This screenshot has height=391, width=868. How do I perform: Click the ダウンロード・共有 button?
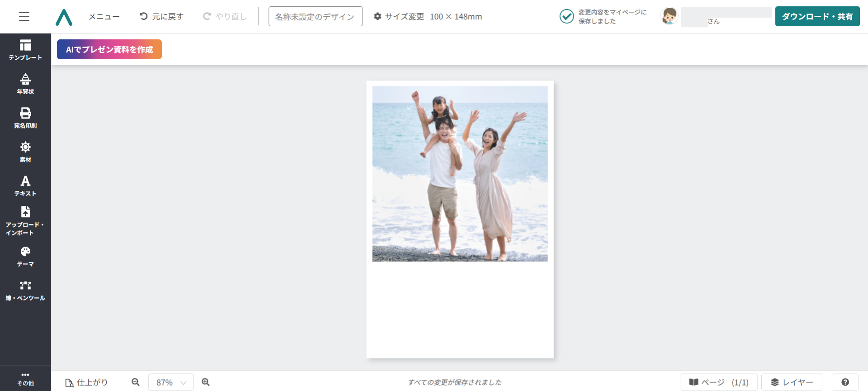817,17
